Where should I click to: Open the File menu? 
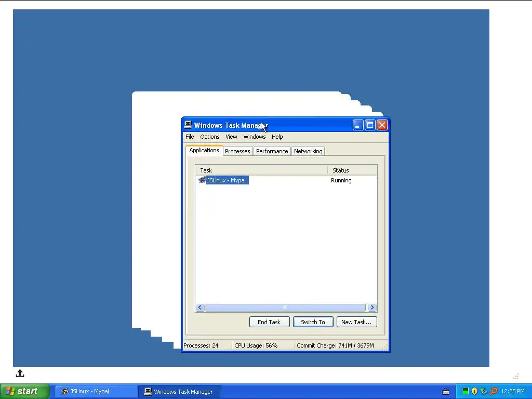[190, 137]
